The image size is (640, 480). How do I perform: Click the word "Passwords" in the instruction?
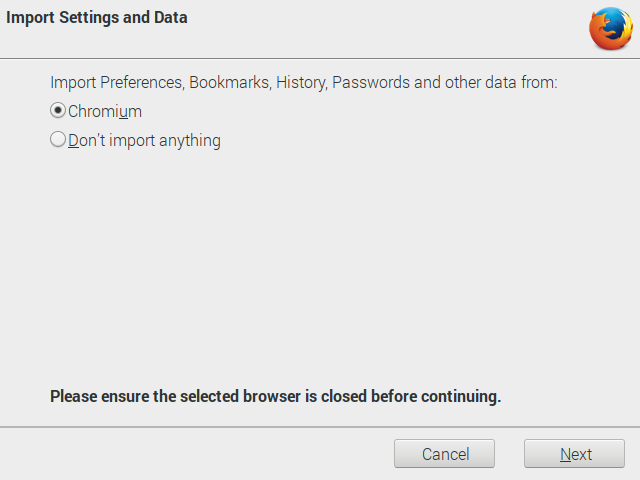[371, 83]
